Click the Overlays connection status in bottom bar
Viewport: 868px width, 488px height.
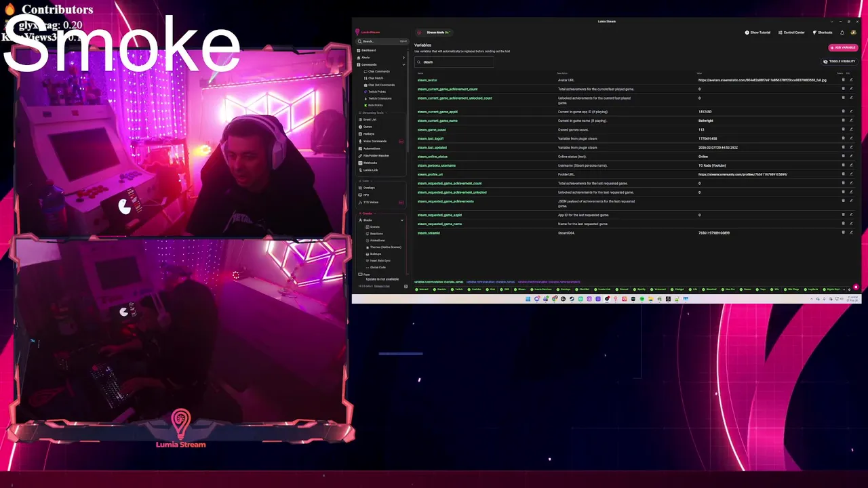tap(563, 289)
